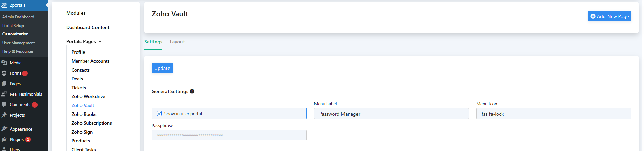
Task: Click the Zportals logo icon
Action: (4, 5)
